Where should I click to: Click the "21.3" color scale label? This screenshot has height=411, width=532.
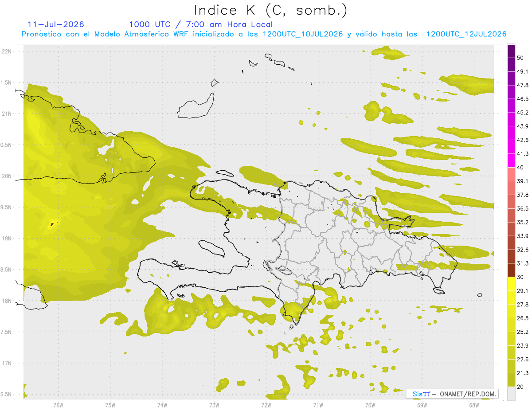click(523, 373)
